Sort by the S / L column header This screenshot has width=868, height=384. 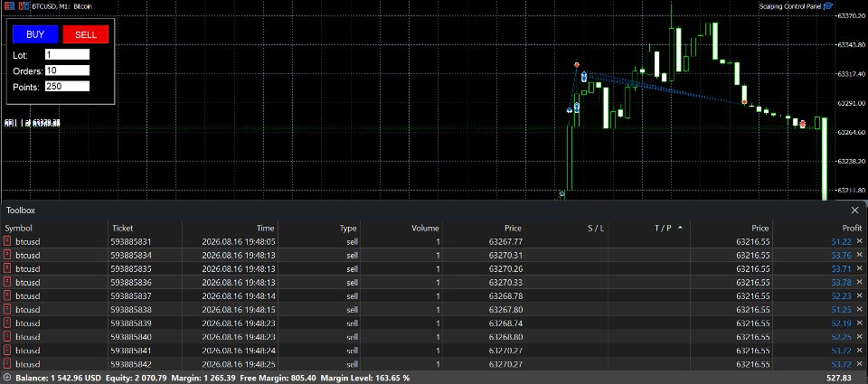pyautogui.click(x=596, y=228)
